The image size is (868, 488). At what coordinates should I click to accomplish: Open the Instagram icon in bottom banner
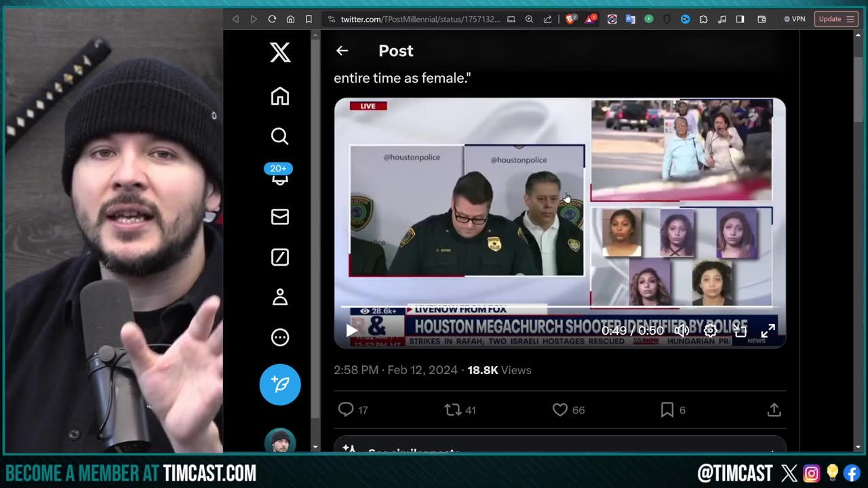click(811, 473)
